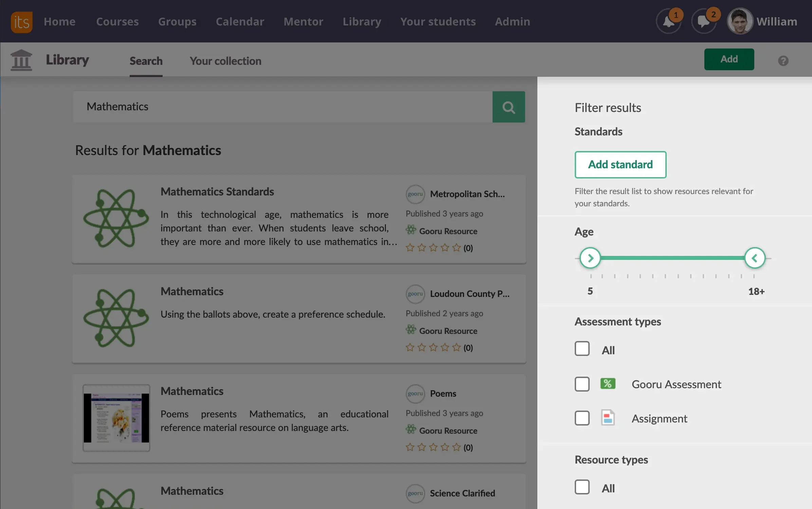Screen dimensions: 812x509
Task: Tick the Assignment checkbox
Action: coord(582,418)
